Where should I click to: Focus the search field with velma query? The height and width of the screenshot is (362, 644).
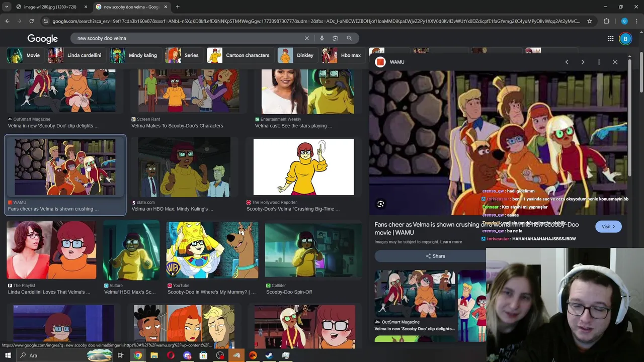coord(189,38)
